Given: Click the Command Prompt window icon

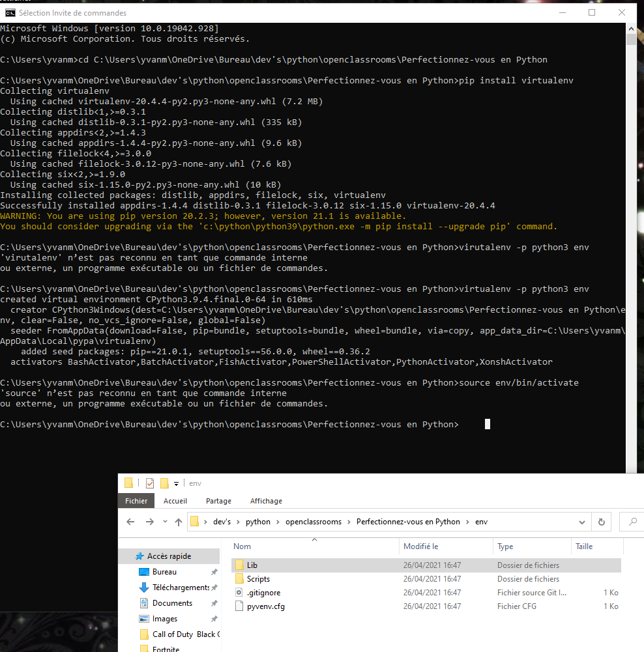Looking at the screenshot, I should pos(10,13).
